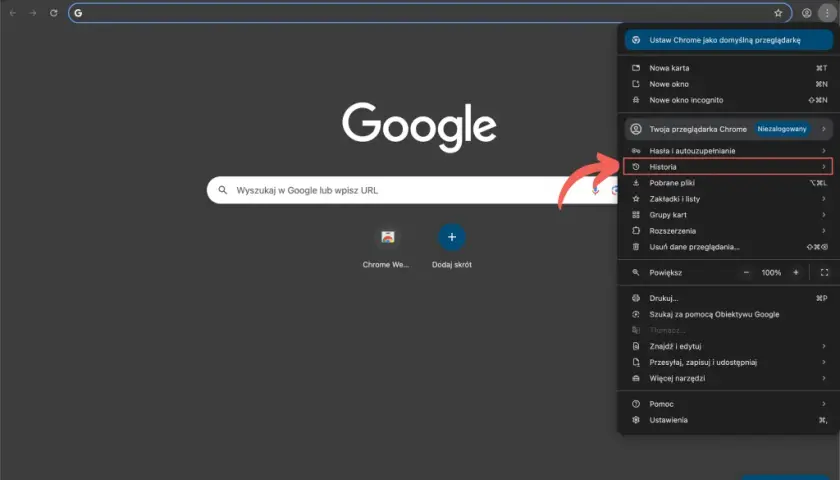Click the window icon beside Nowe okno
Viewport: 840px width, 480px height.
(x=636, y=84)
